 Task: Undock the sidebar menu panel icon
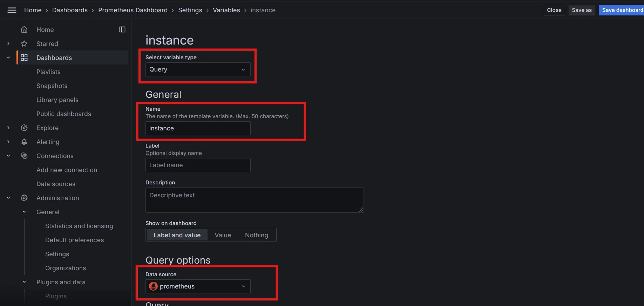tap(122, 29)
